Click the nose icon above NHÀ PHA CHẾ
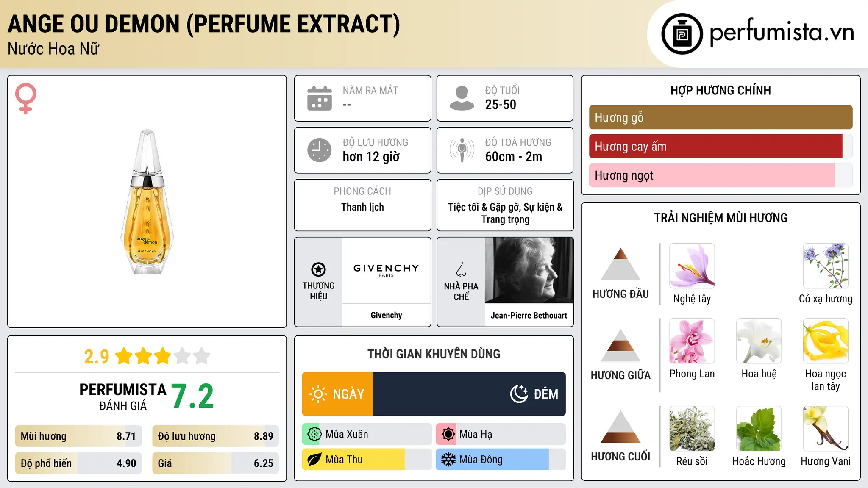The width and height of the screenshot is (868, 488). 461,269
